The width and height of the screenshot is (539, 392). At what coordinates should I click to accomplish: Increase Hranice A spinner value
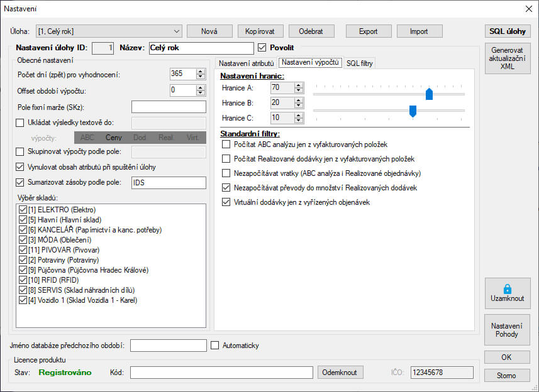[299, 84]
